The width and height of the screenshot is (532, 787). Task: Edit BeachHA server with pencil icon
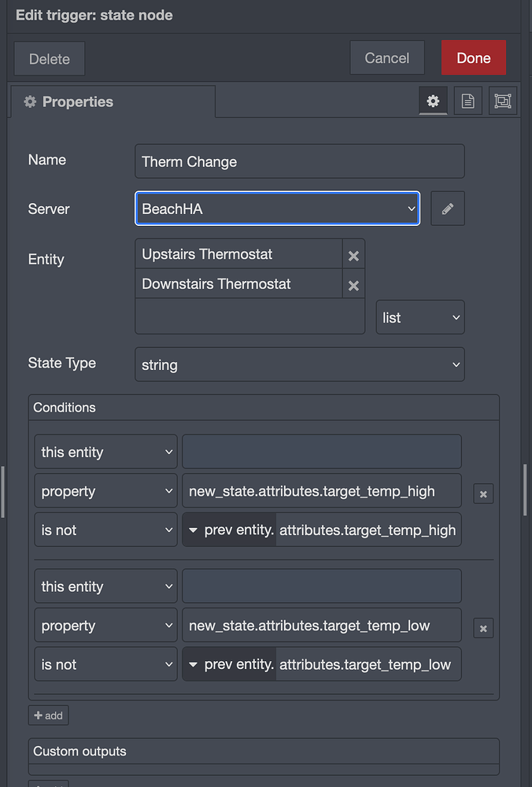448,209
